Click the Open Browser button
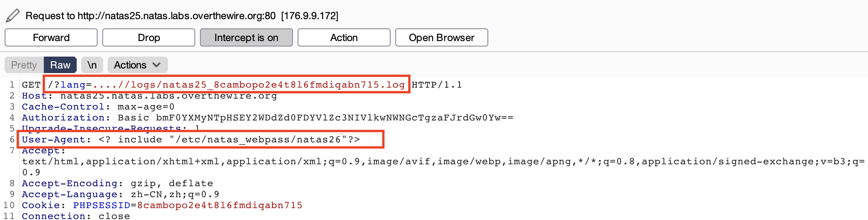Viewport: 868px width, 220px height. (x=441, y=37)
